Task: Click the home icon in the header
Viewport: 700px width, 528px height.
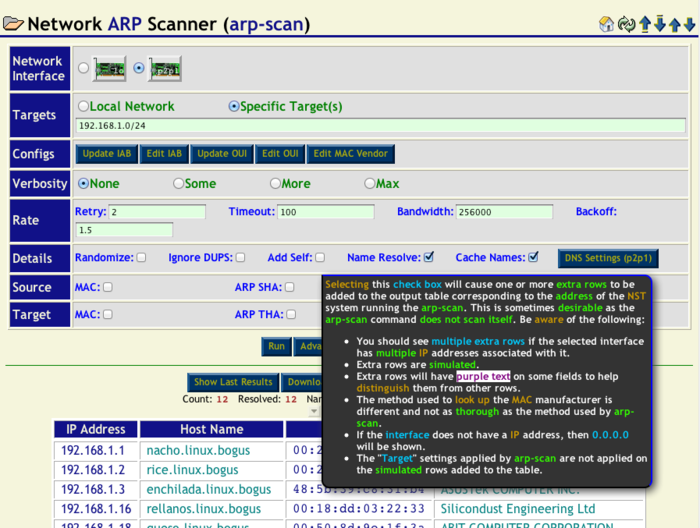Action: pyautogui.click(x=606, y=24)
